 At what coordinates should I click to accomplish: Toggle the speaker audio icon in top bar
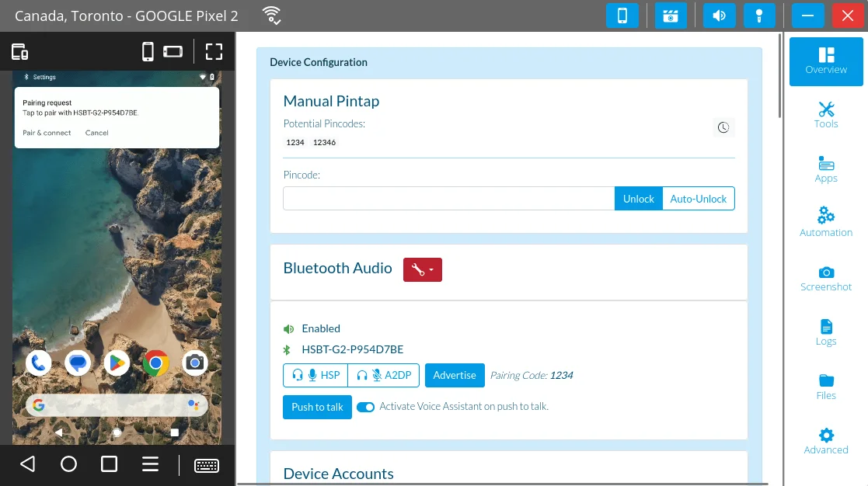[x=719, y=16]
